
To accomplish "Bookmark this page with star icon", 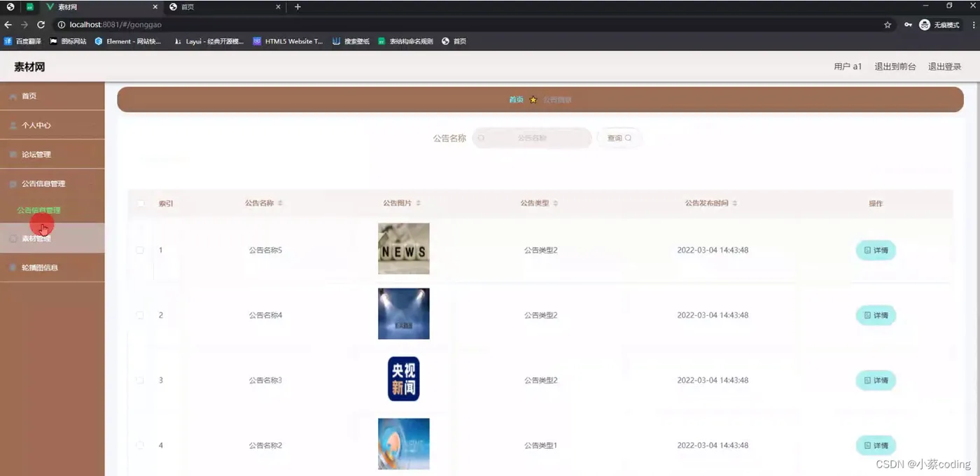I will [x=888, y=24].
